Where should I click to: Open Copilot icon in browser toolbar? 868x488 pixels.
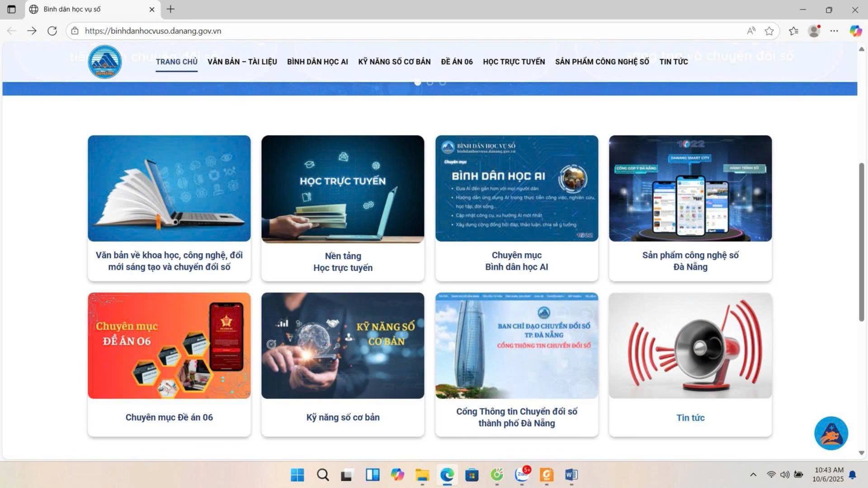click(x=855, y=31)
